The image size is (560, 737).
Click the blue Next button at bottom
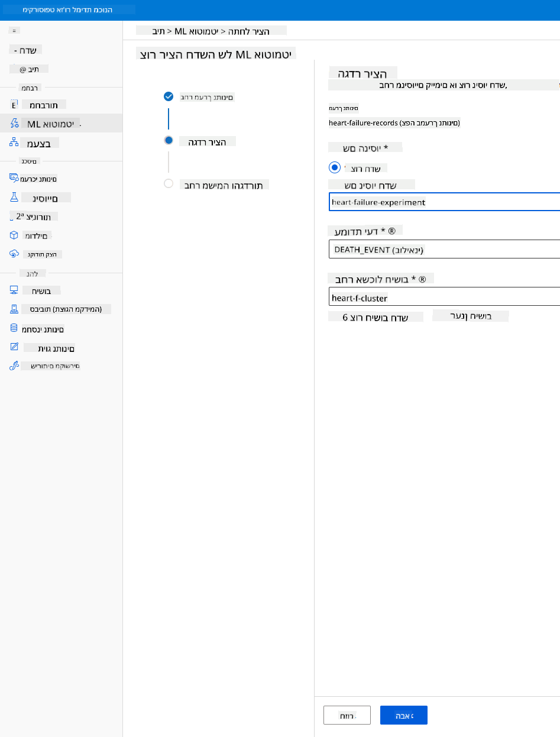tap(403, 715)
